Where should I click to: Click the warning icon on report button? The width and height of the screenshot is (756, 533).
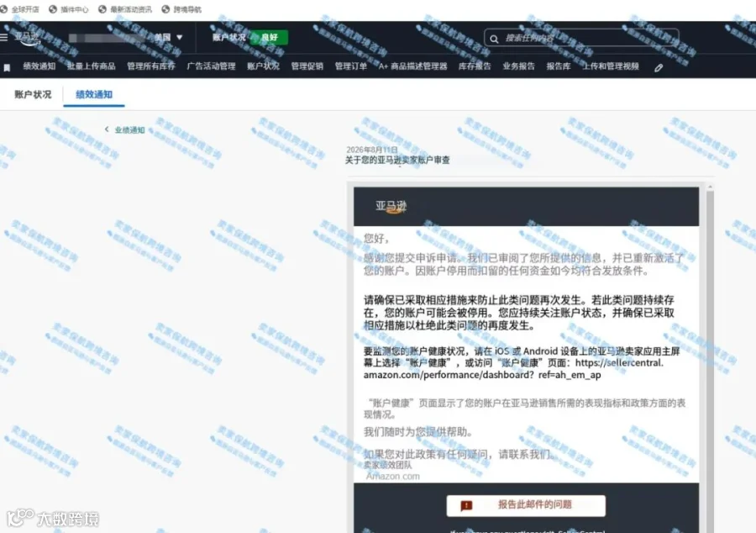click(x=466, y=505)
